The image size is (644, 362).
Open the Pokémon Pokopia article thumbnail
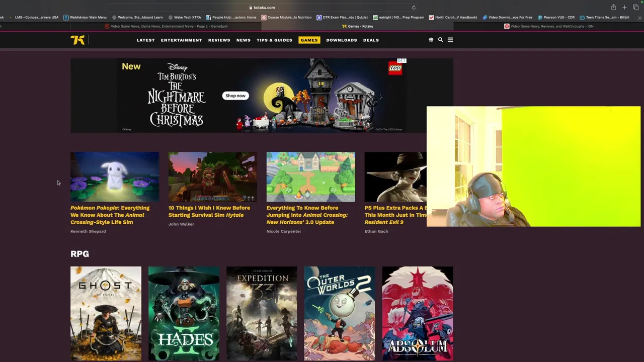115,177
